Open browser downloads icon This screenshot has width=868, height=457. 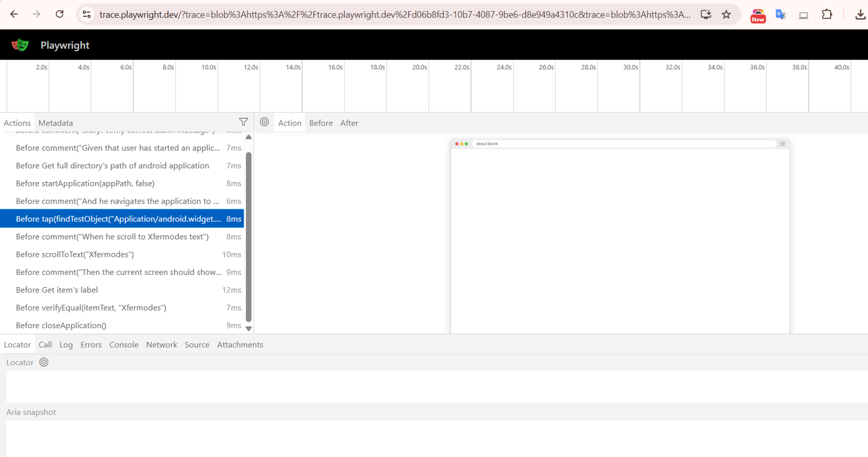pyautogui.click(x=860, y=14)
